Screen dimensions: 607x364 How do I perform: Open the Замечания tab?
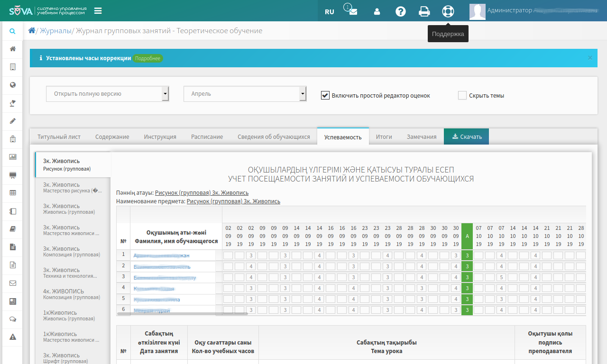point(422,136)
